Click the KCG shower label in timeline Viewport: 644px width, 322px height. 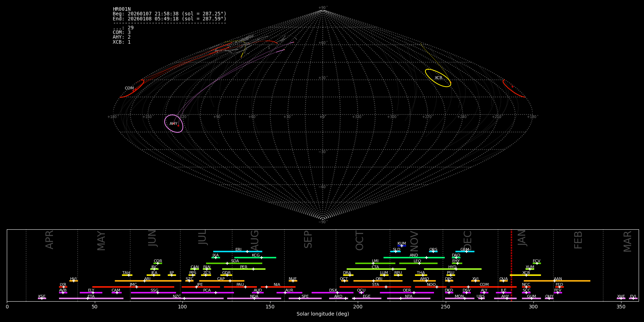coord(255,255)
